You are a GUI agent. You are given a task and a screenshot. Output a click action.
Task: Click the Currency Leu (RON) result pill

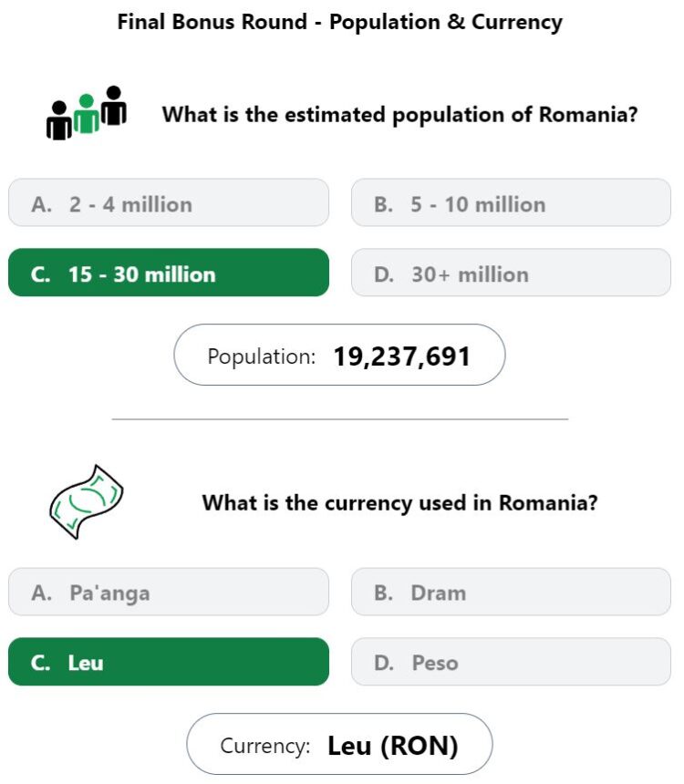pyautogui.click(x=339, y=744)
